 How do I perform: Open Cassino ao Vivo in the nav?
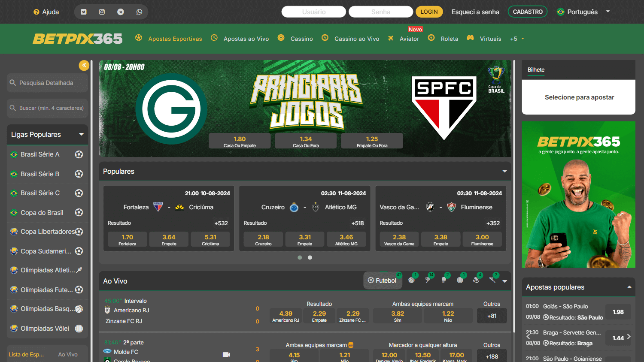(x=357, y=39)
